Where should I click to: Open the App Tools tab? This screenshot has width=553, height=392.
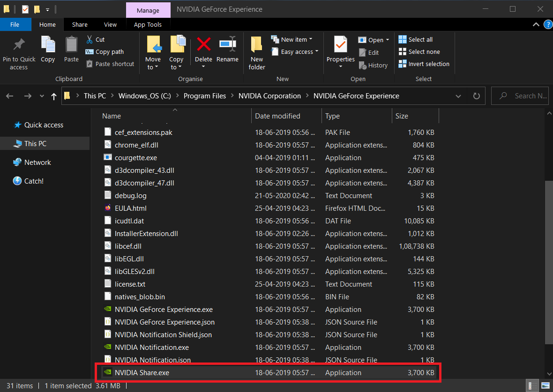(148, 24)
